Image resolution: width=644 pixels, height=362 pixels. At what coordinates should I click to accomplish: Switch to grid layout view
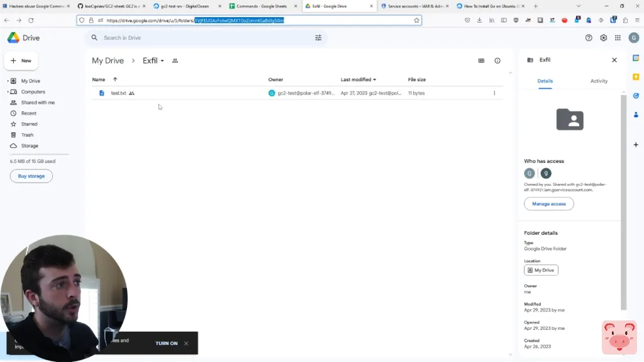[481, 61]
